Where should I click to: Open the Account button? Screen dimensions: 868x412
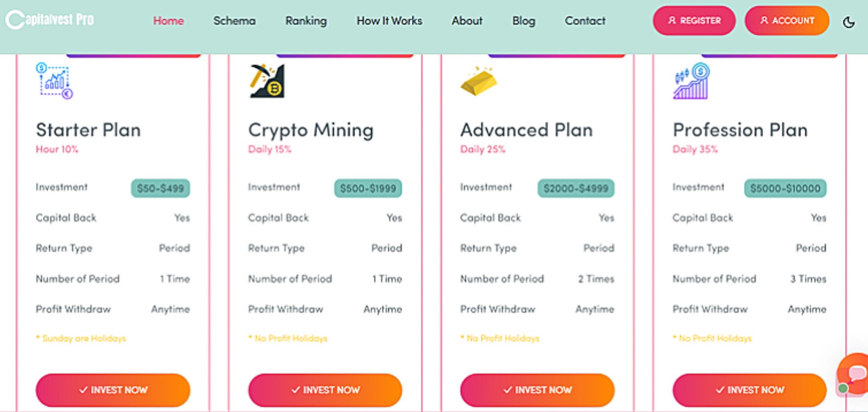(787, 21)
